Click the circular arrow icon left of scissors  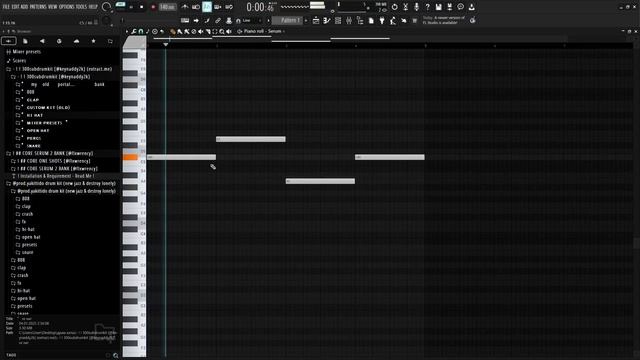(394, 7)
